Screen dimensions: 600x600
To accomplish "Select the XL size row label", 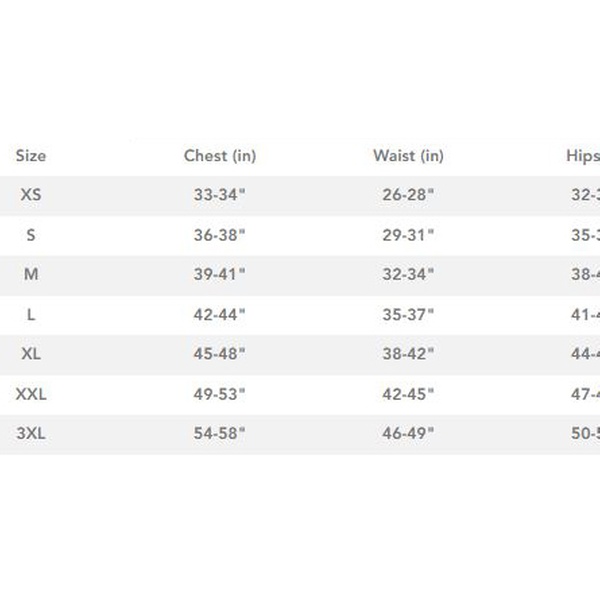I will pos(31,355).
